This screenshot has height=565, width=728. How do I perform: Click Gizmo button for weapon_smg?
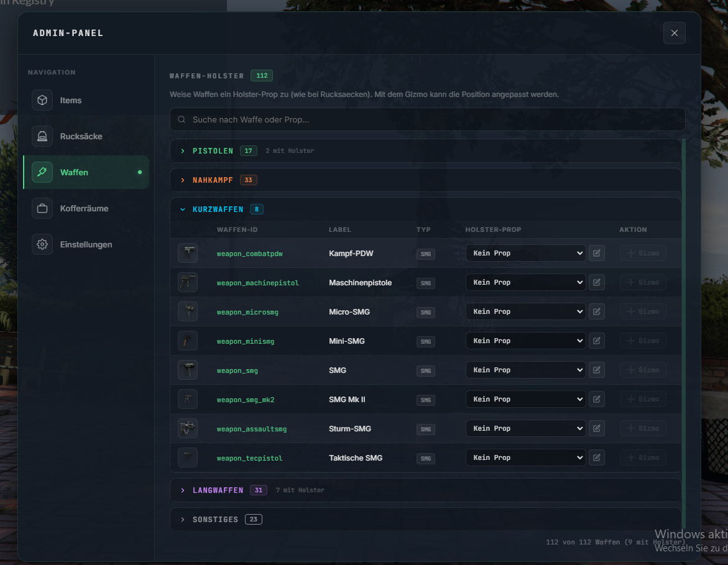643,370
